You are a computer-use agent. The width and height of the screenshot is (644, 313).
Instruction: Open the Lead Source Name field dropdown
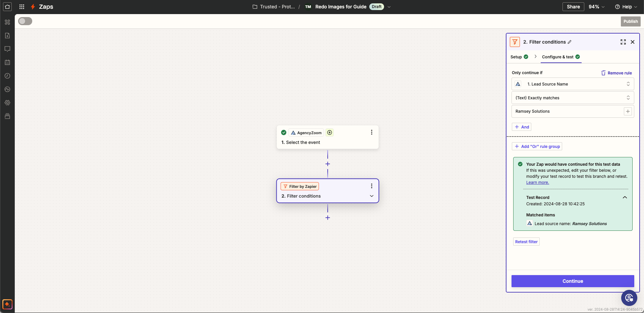coord(573,84)
